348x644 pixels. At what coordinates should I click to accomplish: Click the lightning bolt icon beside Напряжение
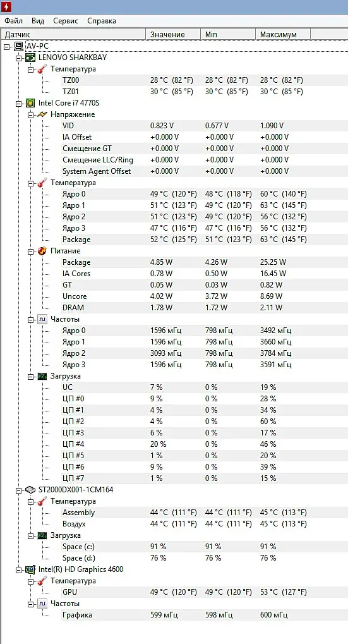coord(42,114)
